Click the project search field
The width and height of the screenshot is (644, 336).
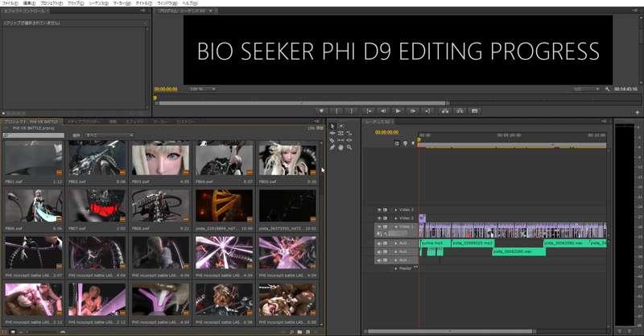coord(34,135)
